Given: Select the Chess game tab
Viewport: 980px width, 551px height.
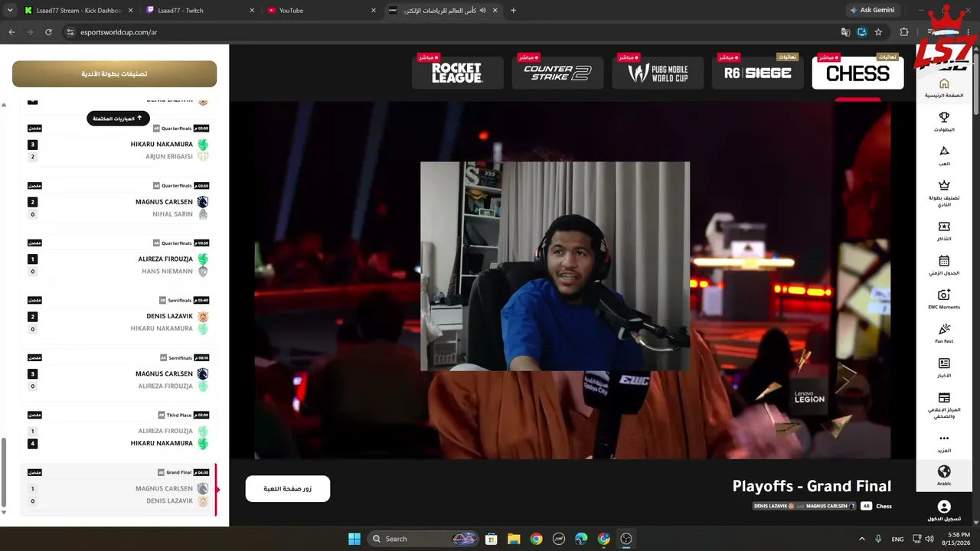Looking at the screenshot, I should point(857,73).
